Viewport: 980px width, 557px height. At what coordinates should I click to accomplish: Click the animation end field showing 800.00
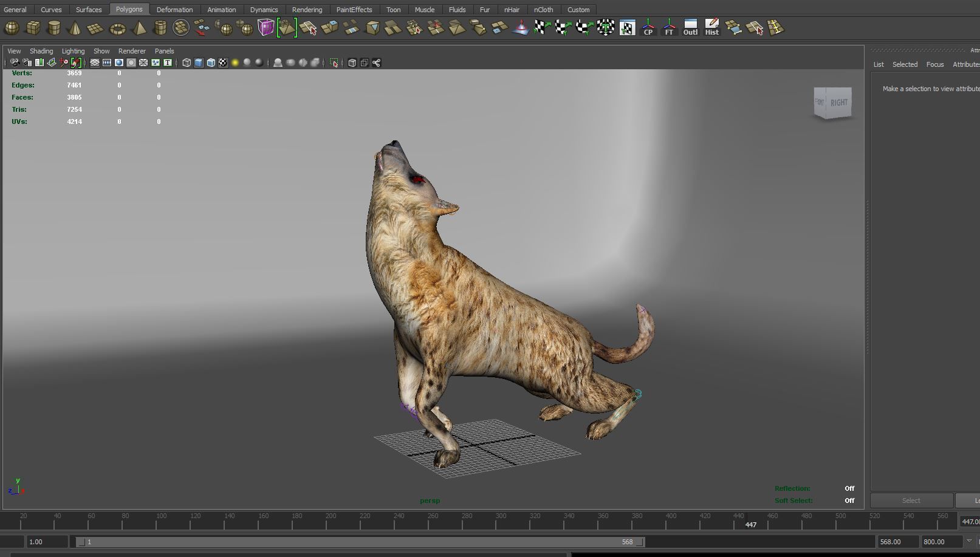[942, 542]
